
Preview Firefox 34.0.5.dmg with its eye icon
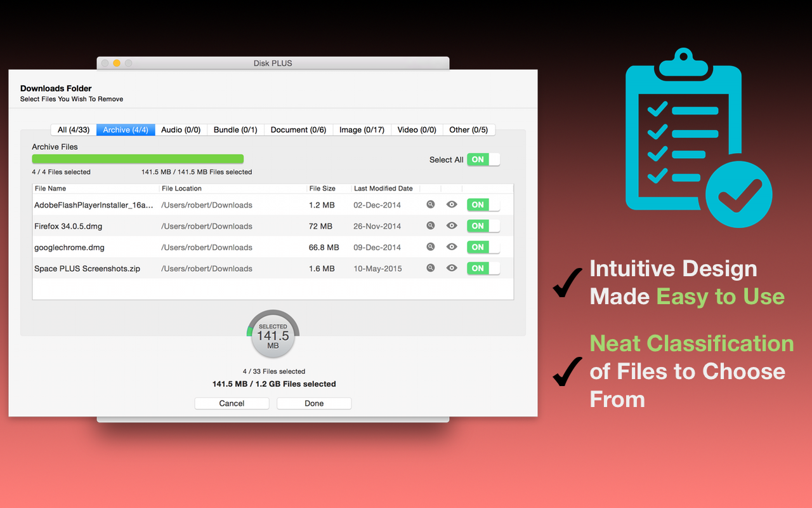click(452, 225)
